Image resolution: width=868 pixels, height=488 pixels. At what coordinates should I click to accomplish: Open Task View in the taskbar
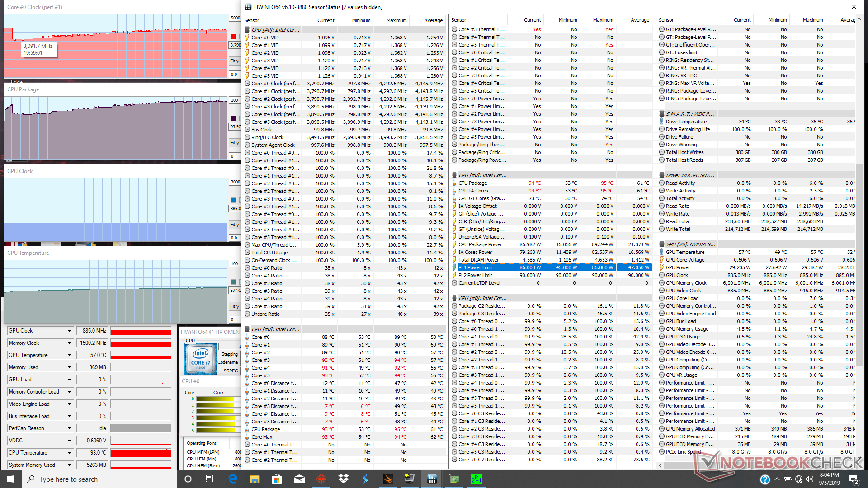(x=210, y=479)
